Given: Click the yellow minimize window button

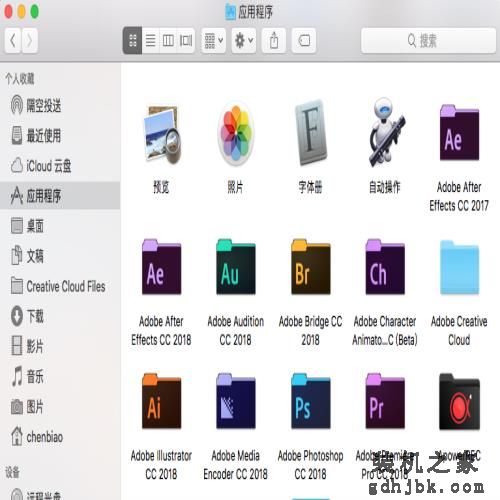Looking at the screenshot, I should (x=21, y=11).
